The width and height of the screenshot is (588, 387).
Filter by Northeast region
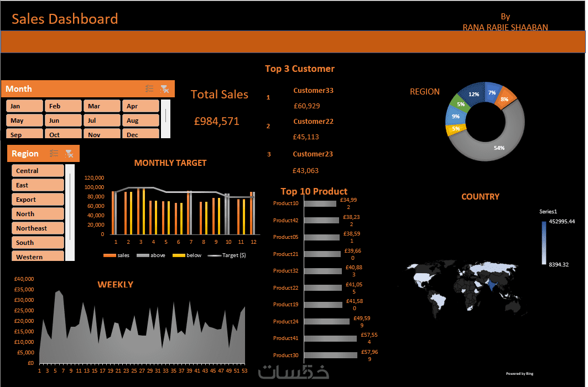(x=38, y=228)
